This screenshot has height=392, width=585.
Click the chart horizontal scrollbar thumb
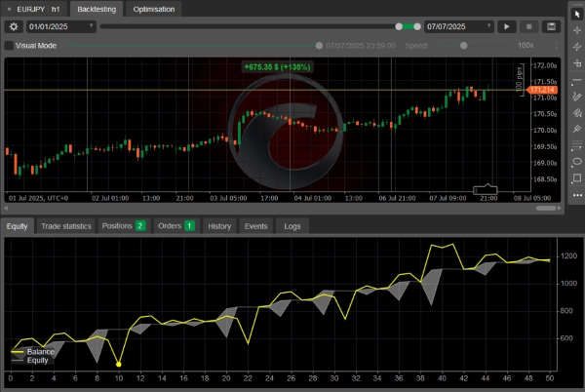tap(546, 208)
